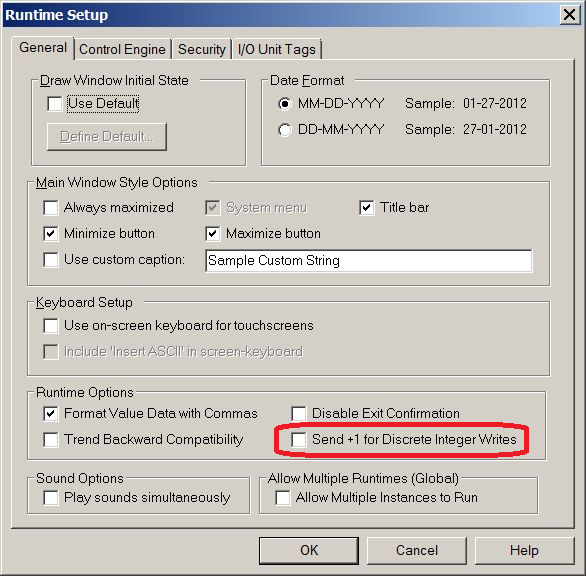Enable Use custom caption checkbox
This screenshot has height=576, width=586.
coord(51,260)
